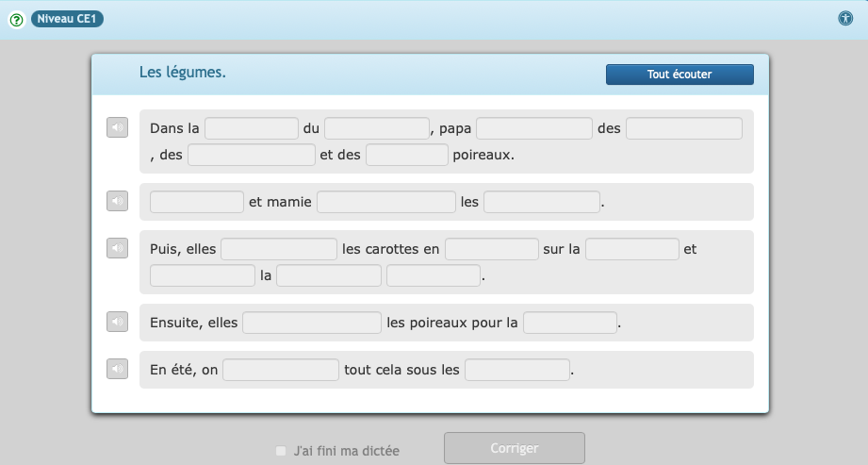Click the blank after 'les carottes en'
The height and width of the screenshot is (465, 868).
tap(491, 249)
